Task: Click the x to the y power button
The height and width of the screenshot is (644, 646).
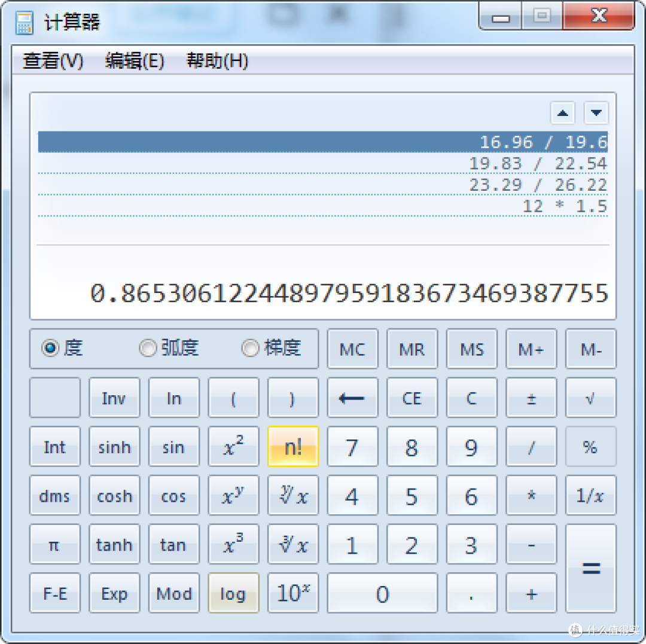Action: click(234, 495)
